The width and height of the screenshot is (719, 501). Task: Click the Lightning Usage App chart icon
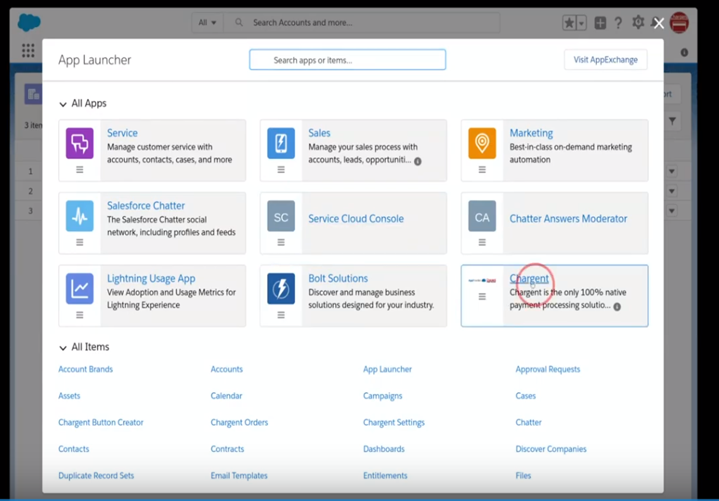80,289
